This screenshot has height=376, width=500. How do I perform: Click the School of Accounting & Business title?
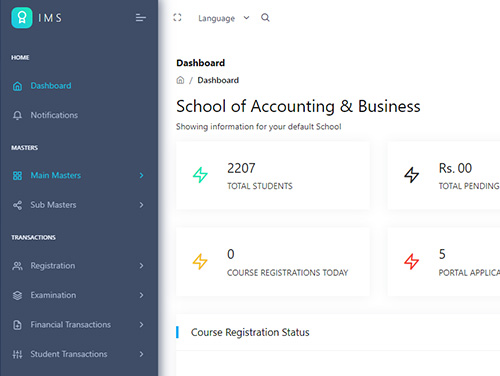click(298, 106)
